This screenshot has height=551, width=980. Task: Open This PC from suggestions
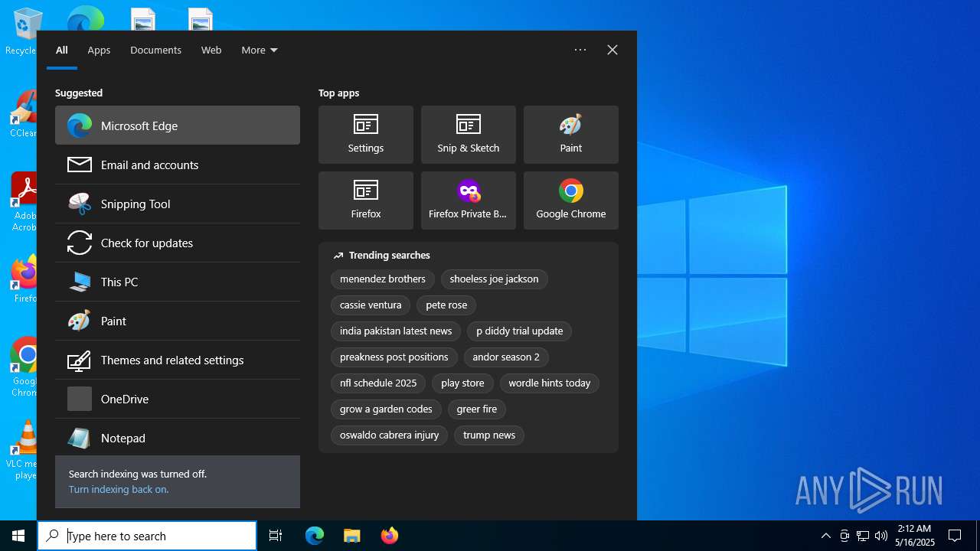click(x=178, y=282)
